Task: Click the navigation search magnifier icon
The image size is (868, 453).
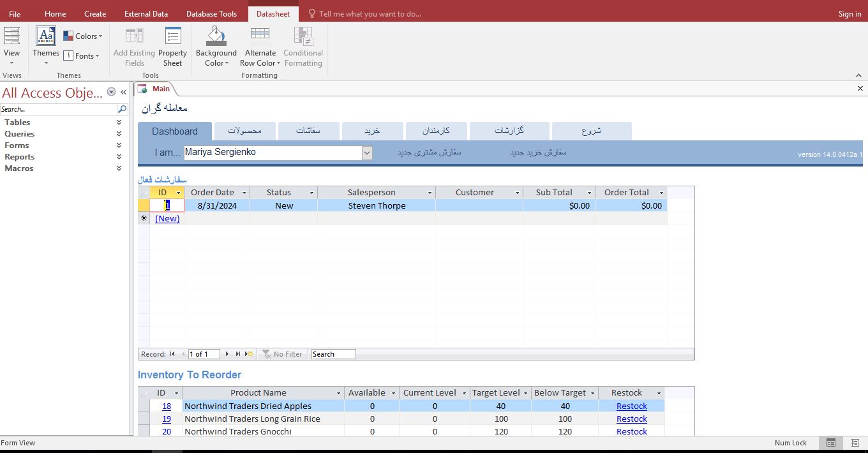Action: point(122,109)
